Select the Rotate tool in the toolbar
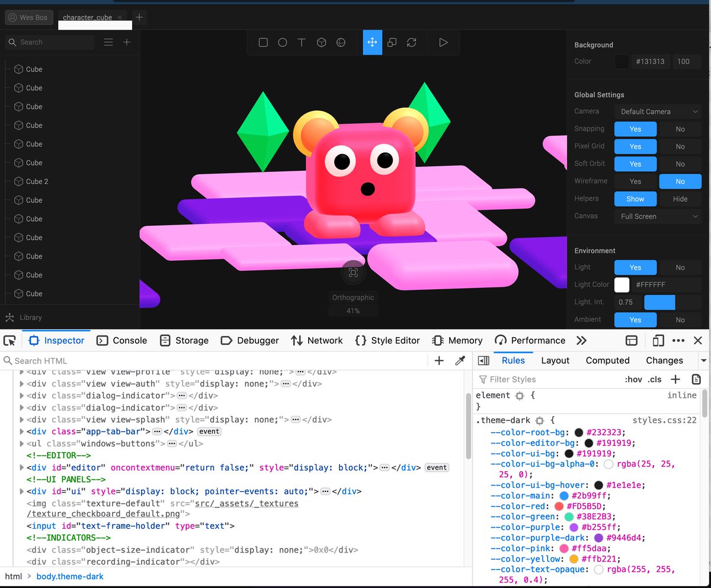The width and height of the screenshot is (711, 588). pyautogui.click(x=412, y=42)
